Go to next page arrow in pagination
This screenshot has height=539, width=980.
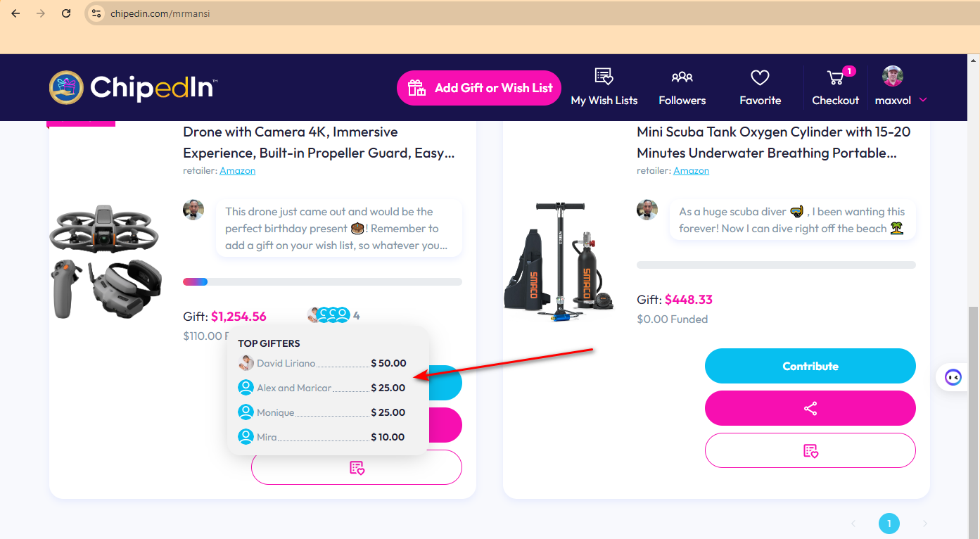925,524
